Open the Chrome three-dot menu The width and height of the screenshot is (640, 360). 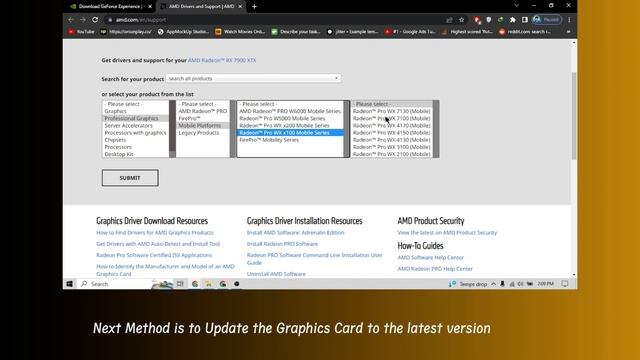[569, 20]
